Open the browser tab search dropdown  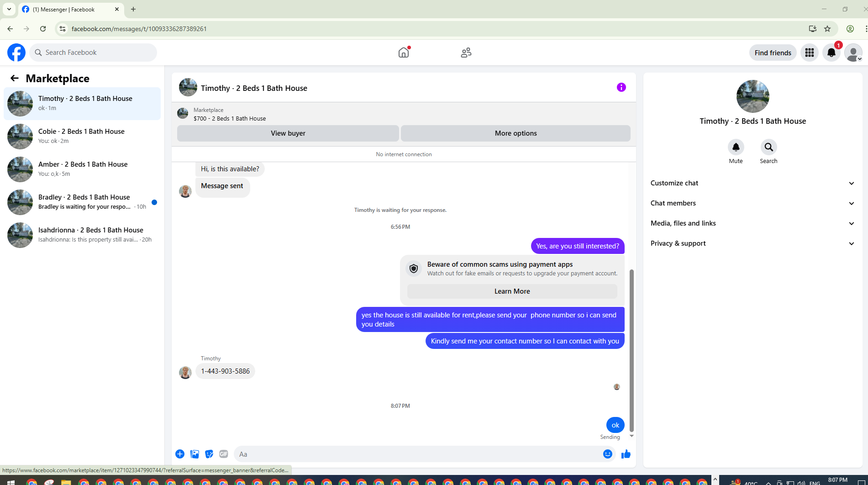pyautogui.click(x=9, y=9)
